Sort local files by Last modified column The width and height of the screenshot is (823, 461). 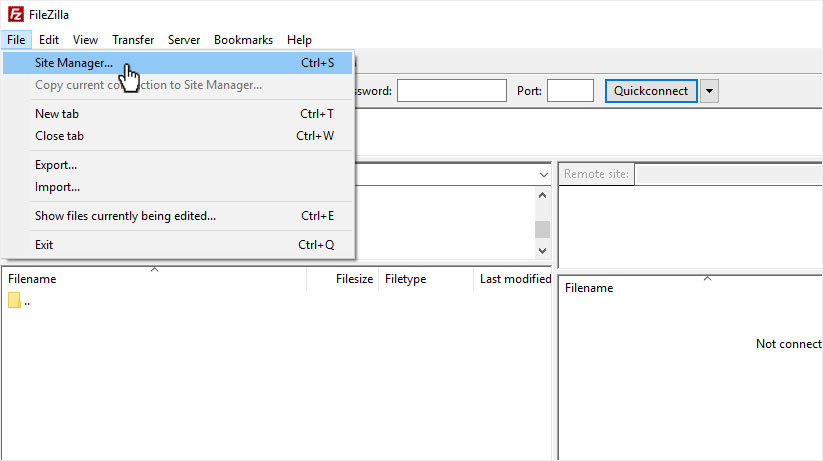pyautogui.click(x=513, y=279)
